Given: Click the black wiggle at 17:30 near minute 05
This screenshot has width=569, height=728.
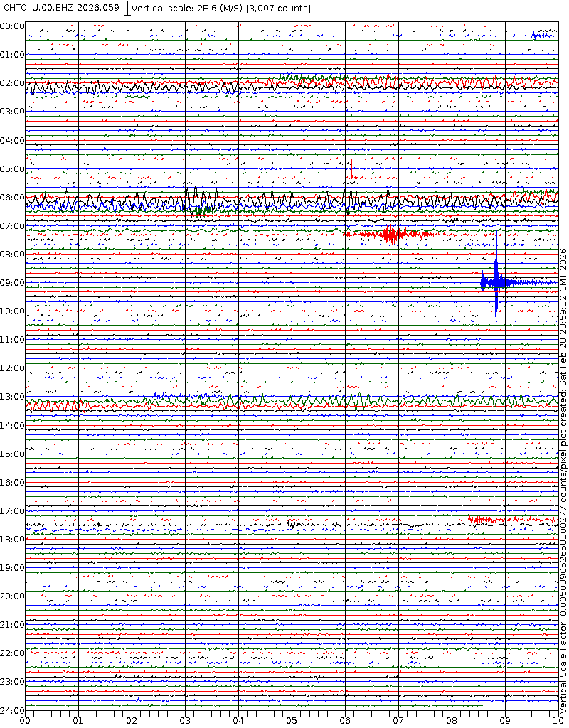Looking at the screenshot, I should point(292,524).
